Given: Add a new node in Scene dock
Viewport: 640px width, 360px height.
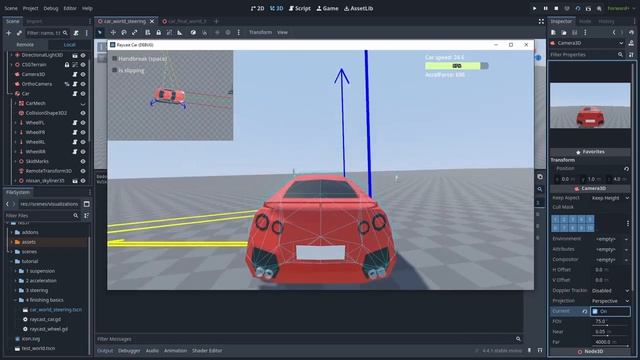Looking at the screenshot, I should (x=8, y=33).
